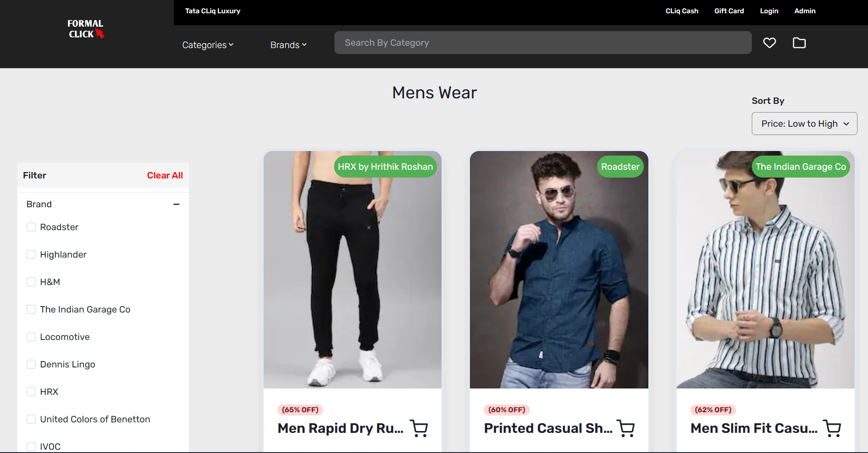Click the green Roadster brand badge
This screenshot has width=868, height=453.
tap(620, 167)
